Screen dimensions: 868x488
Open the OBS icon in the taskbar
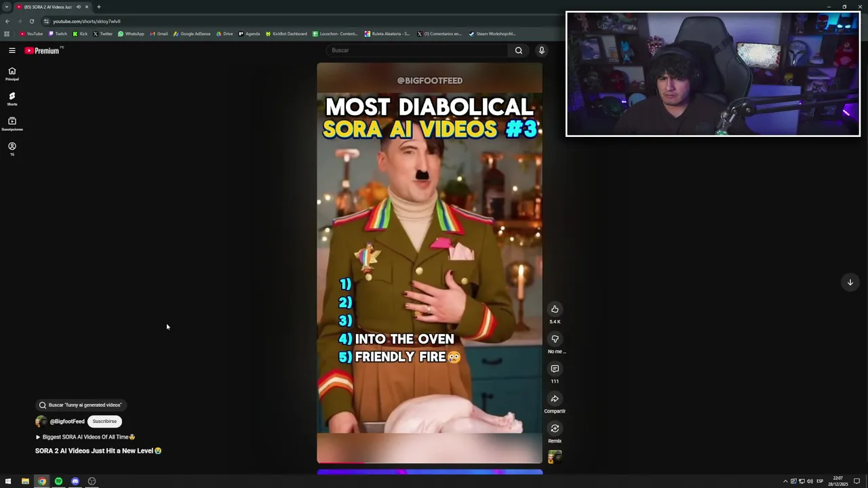coord(92,481)
